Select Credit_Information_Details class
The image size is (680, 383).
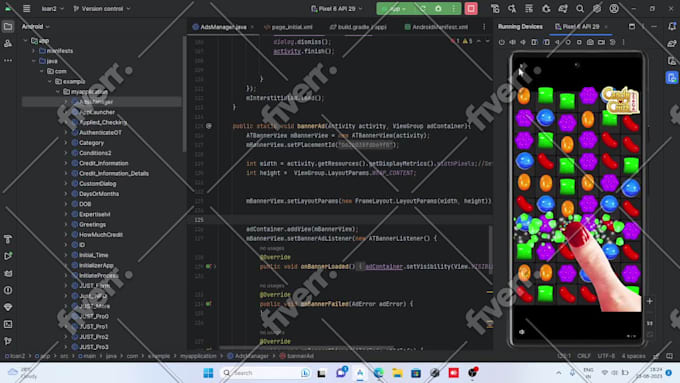coord(114,173)
